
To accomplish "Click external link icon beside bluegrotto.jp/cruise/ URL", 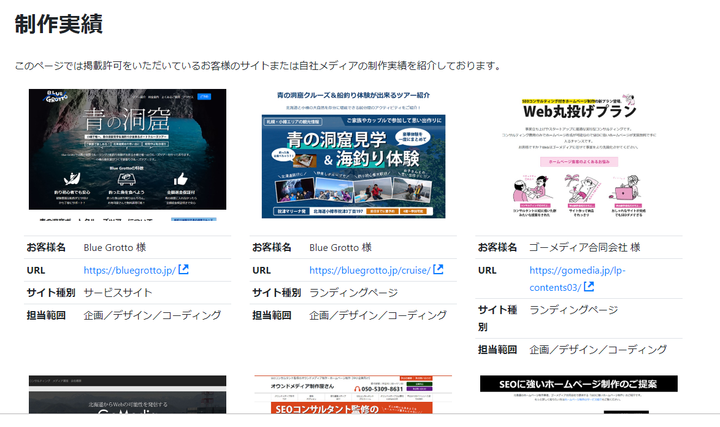I will 438,270.
